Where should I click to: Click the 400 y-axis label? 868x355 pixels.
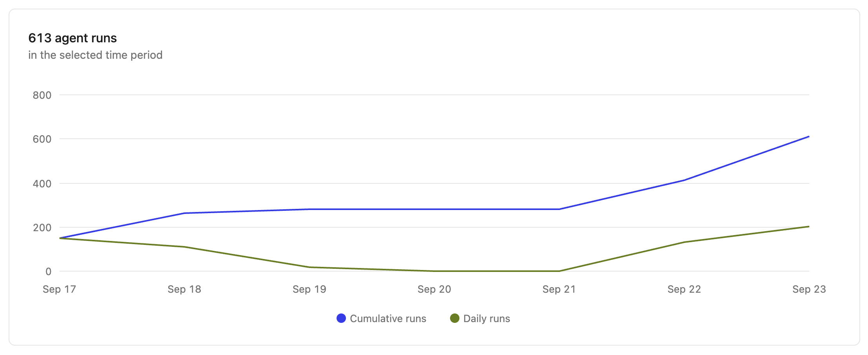pos(42,183)
